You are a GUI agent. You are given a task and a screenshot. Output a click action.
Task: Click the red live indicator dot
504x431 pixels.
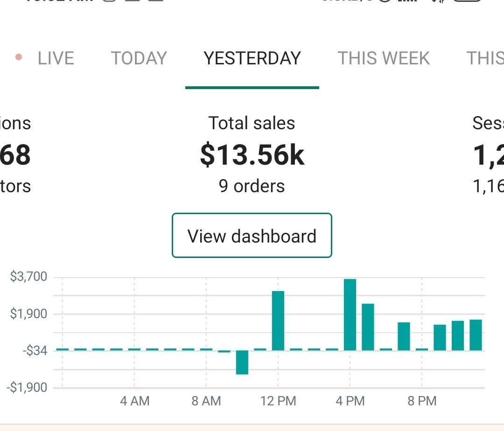pos(19,58)
